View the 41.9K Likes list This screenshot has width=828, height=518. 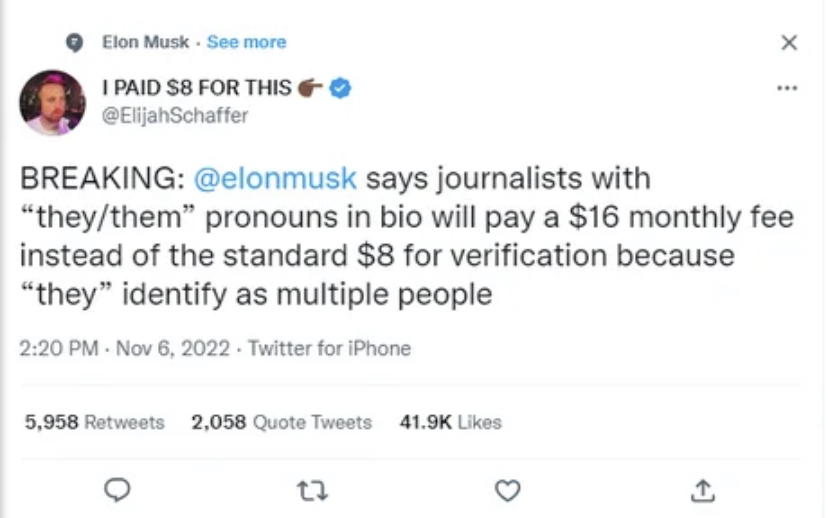click(x=450, y=422)
